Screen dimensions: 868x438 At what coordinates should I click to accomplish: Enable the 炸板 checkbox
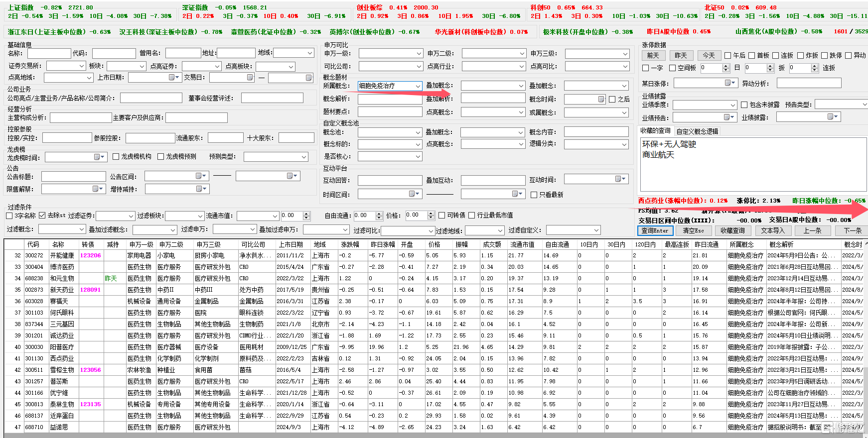point(800,55)
